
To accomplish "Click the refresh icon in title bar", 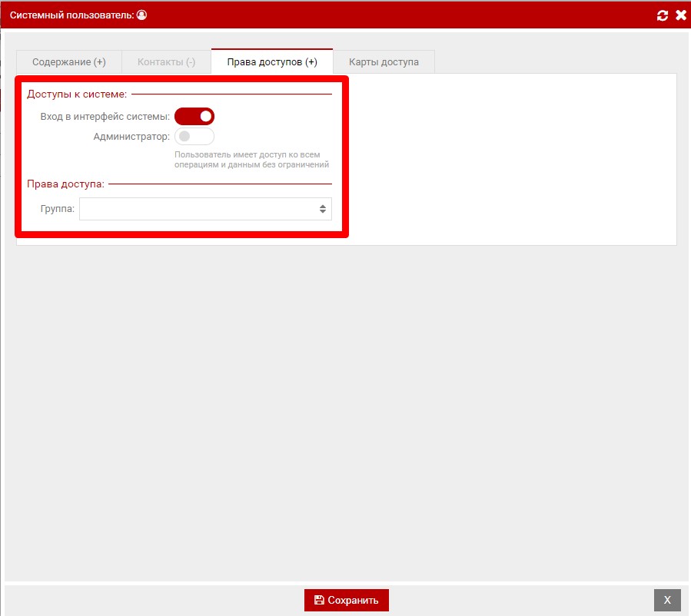I will click(662, 15).
